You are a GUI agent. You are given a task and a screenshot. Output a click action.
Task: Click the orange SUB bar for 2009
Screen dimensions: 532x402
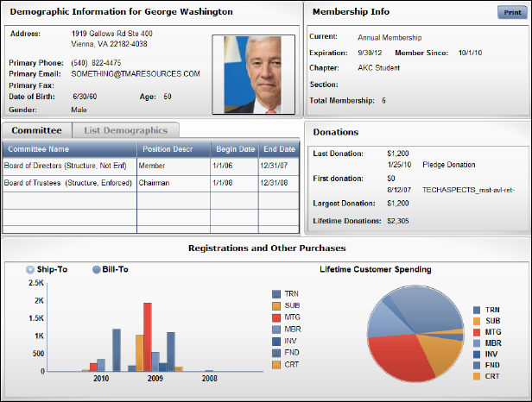pos(139,353)
